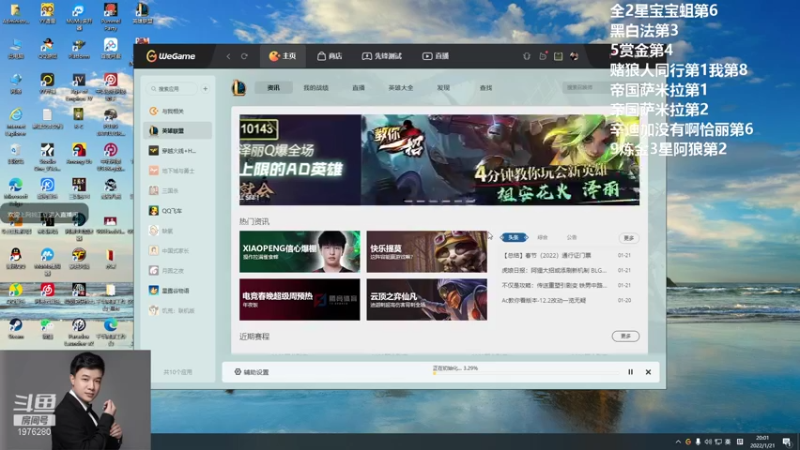Switch to the 直播 tab under League logo
Viewport: 800px width, 450px height.
(359, 88)
